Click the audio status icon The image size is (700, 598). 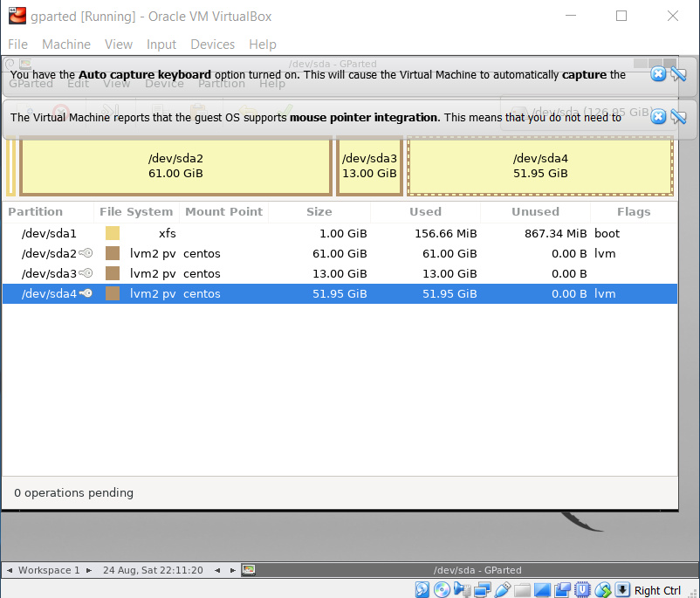tap(462, 589)
